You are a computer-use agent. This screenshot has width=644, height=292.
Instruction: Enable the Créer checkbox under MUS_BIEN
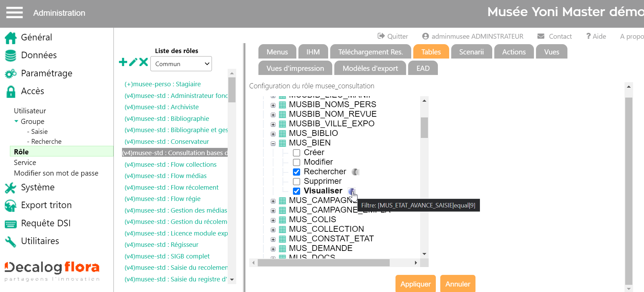tap(296, 153)
